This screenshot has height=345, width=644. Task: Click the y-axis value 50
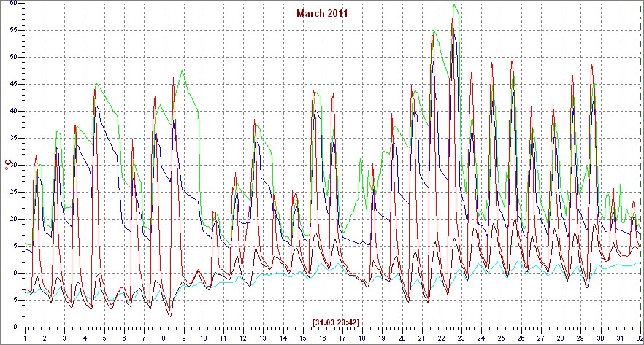13,57
